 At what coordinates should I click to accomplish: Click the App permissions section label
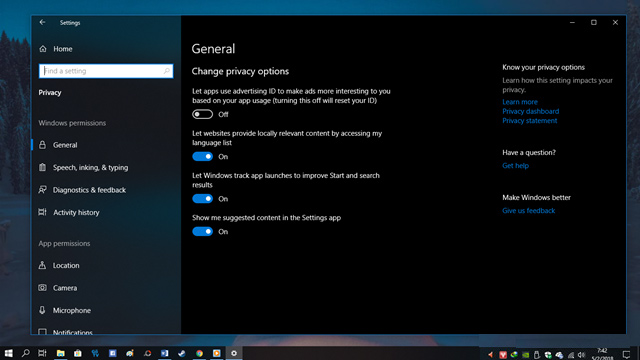click(64, 243)
